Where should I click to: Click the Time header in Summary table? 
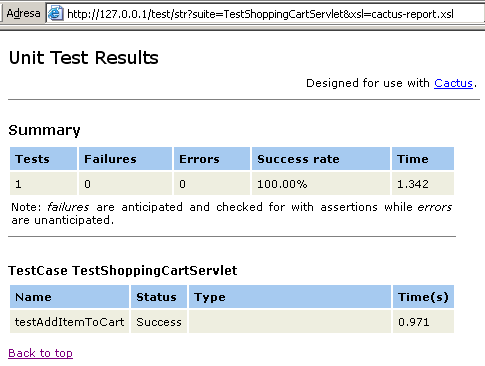coord(423,159)
